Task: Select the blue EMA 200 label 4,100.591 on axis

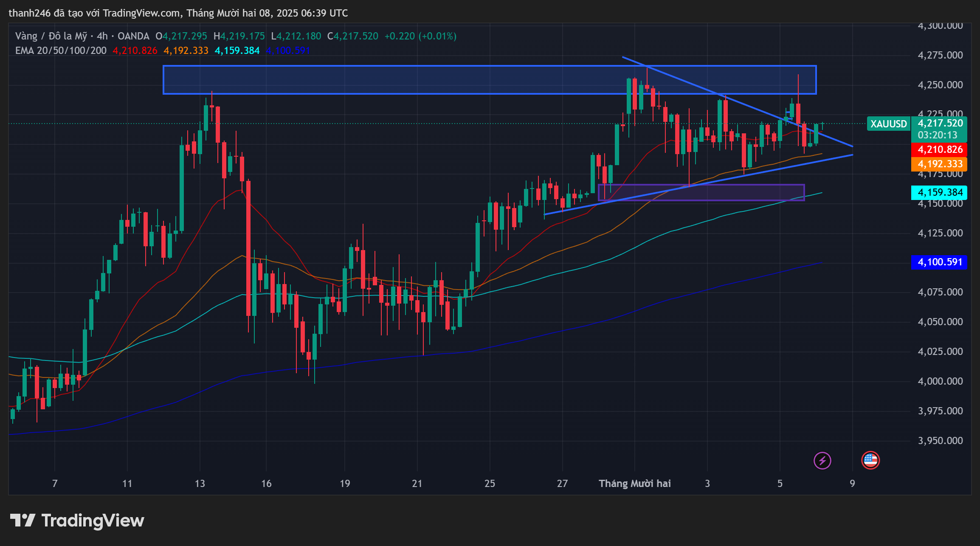Action: click(939, 262)
